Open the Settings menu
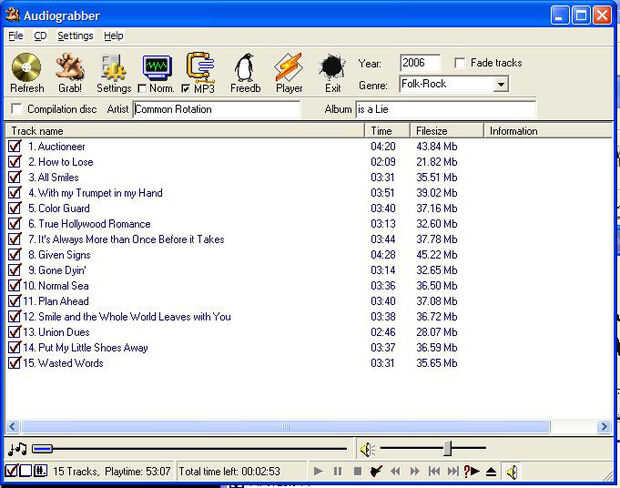This screenshot has height=488, width=620. pyautogui.click(x=75, y=36)
